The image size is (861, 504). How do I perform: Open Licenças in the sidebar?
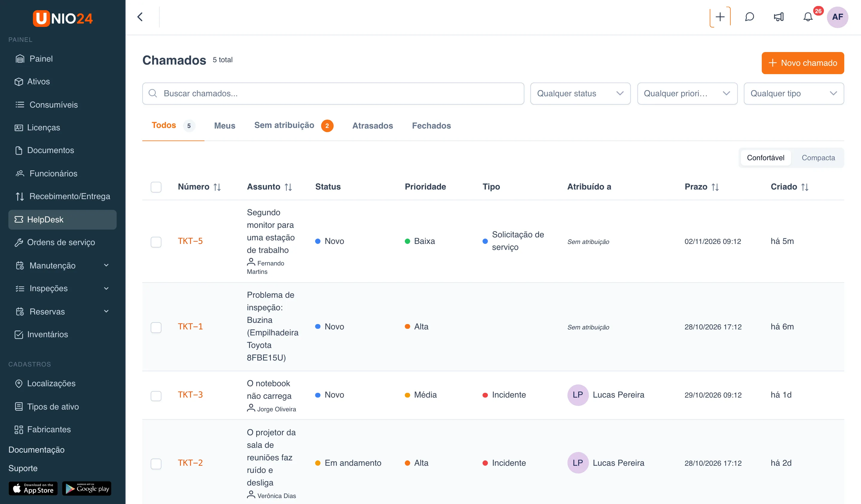tap(62, 127)
